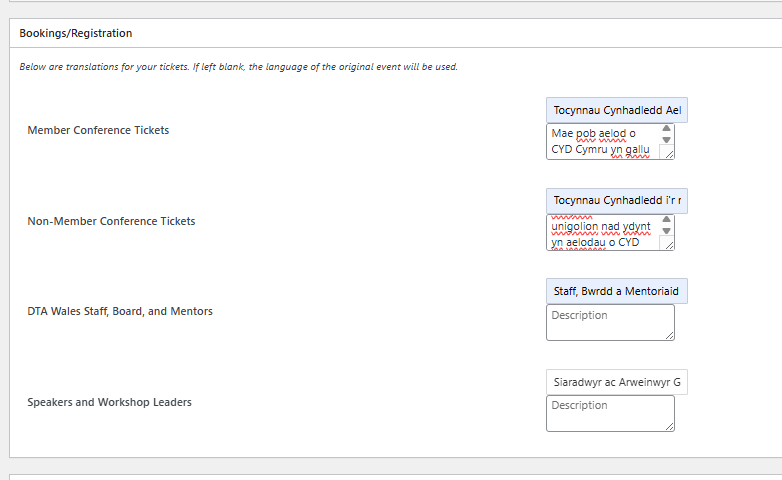The height and width of the screenshot is (480, 782).
Task: Click scroll-up arrow in Member Conference Tickets description
Action: click(667, 129)
